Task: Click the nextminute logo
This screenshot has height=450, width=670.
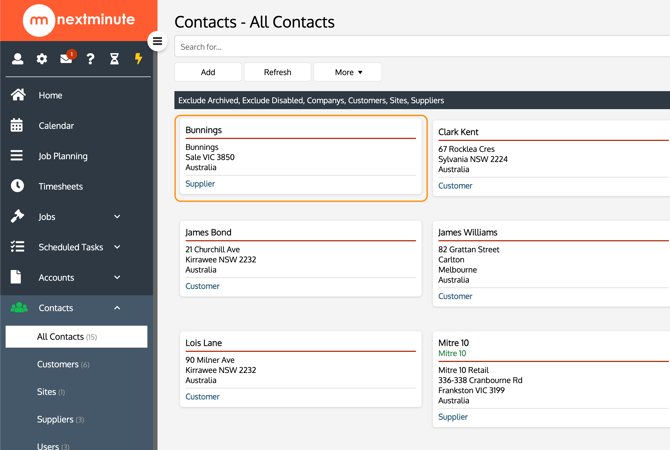Action: pyautogui.click(x=78, y=20)
